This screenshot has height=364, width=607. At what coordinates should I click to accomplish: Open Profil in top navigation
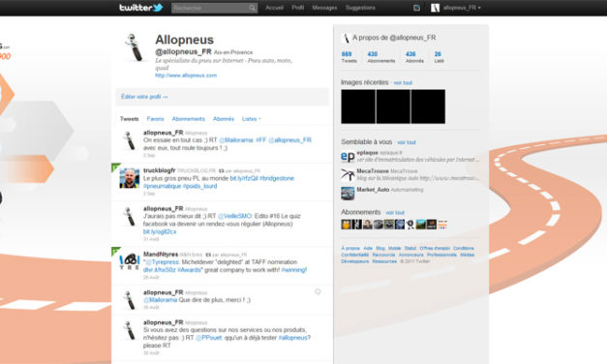[298, 8]
